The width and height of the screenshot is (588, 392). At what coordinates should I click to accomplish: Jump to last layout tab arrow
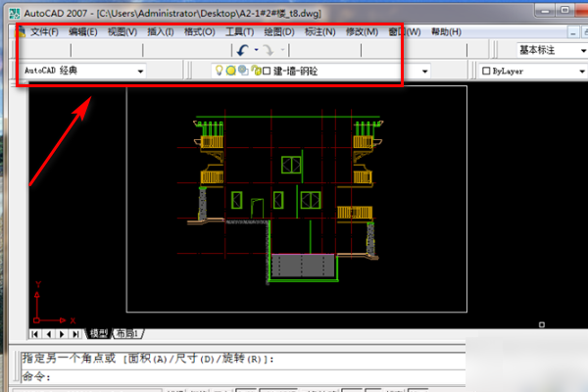pyautogui.click(x=75, y=334)
